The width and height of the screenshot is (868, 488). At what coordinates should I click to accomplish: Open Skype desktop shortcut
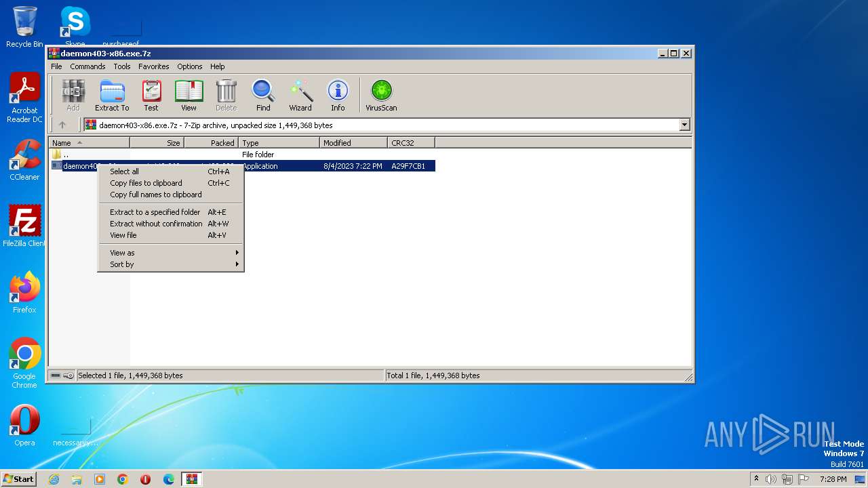pos(75,27)
